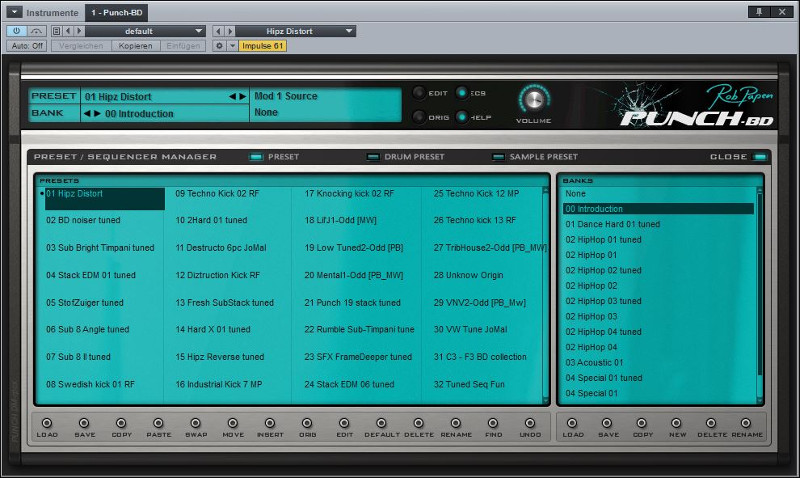Click the presets list scrollbar
This screenshot has height=478, width=800.
(545, 295)
